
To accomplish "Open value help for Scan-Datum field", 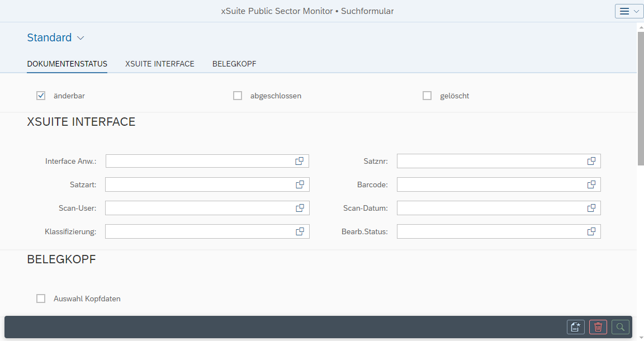I will tap(591, 207).
